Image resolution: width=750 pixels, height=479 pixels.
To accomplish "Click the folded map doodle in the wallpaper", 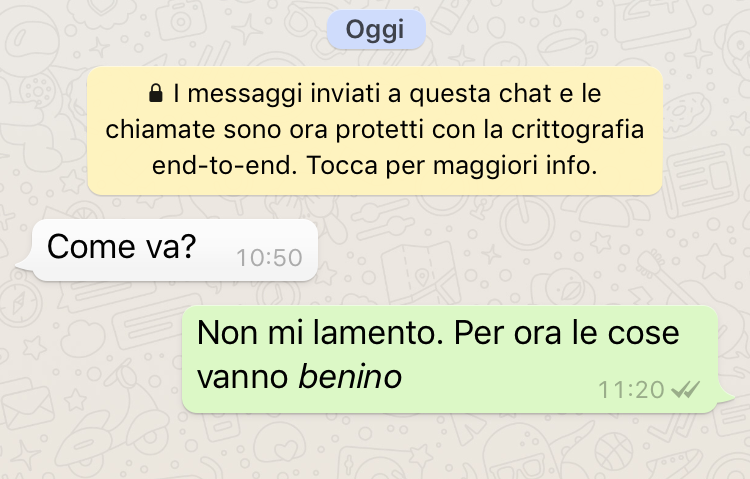I will point(421,274).
